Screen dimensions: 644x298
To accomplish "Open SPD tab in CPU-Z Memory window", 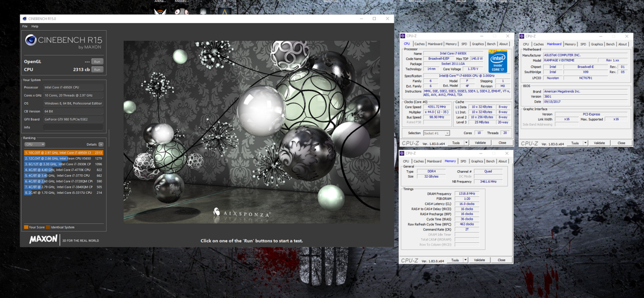I will 463,162.
